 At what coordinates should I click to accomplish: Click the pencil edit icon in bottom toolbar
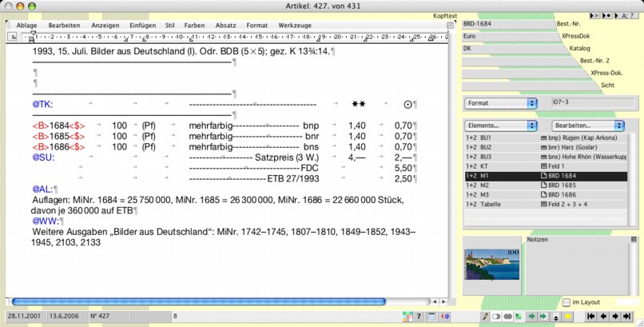pos(485,317)
